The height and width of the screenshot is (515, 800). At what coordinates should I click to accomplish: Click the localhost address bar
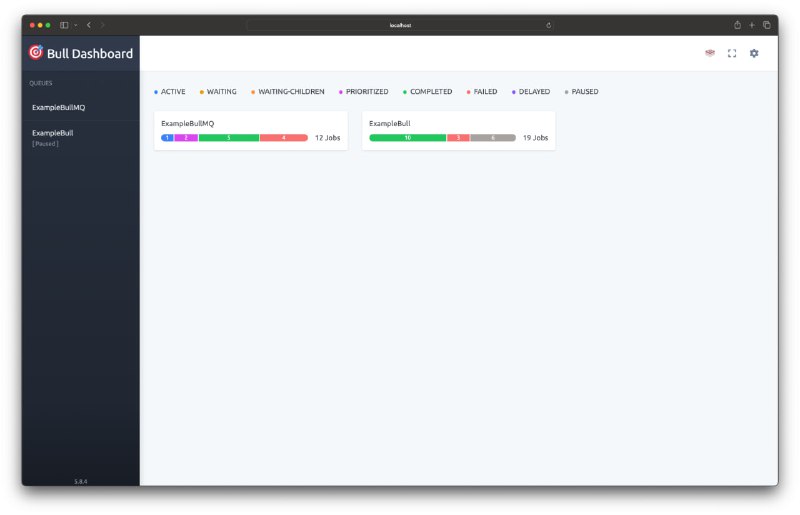tap(400, 25)
